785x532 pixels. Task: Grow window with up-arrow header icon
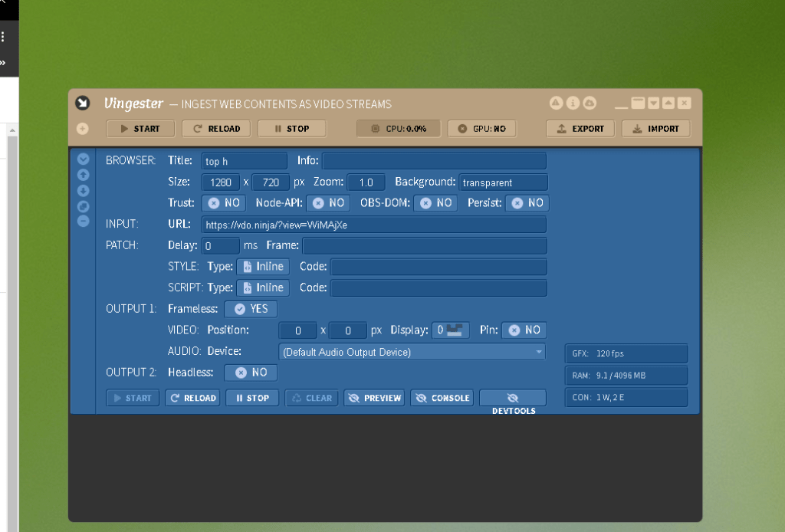point(668,103)
